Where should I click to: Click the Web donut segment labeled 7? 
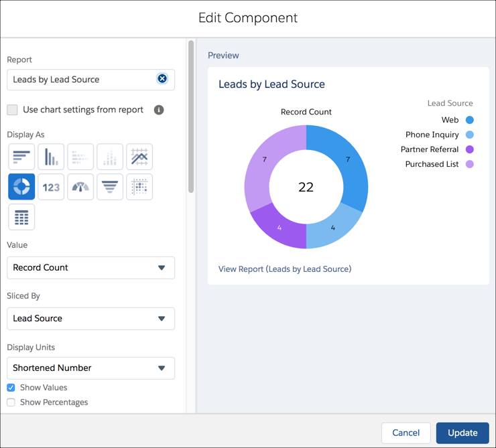(348, 159)
